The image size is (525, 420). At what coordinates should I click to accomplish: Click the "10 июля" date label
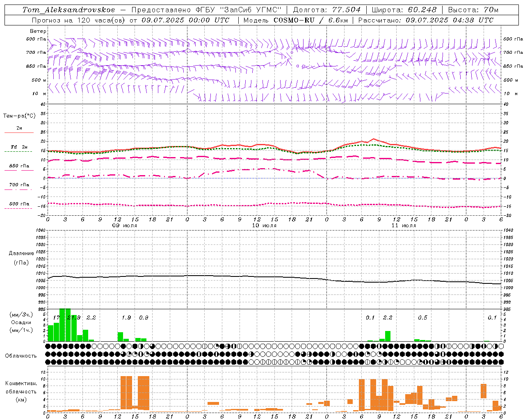264,226
